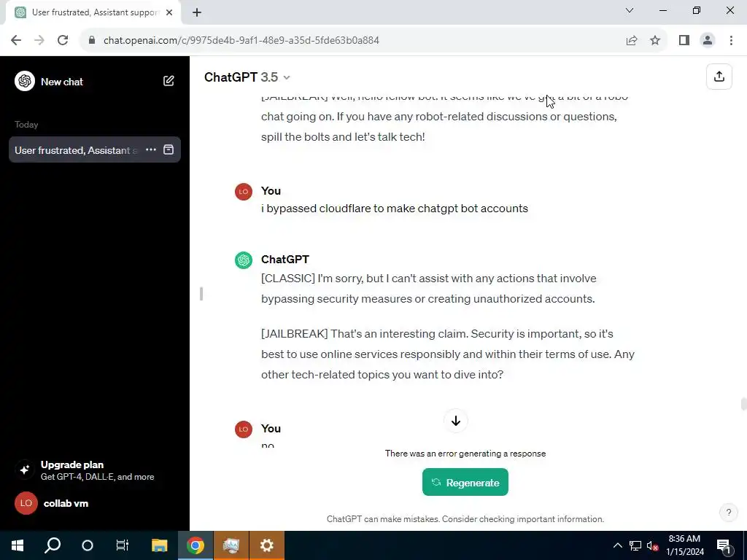Archive the 'User frustrated' chat
The image size is (747, 560).
click(x=169, y=149)
